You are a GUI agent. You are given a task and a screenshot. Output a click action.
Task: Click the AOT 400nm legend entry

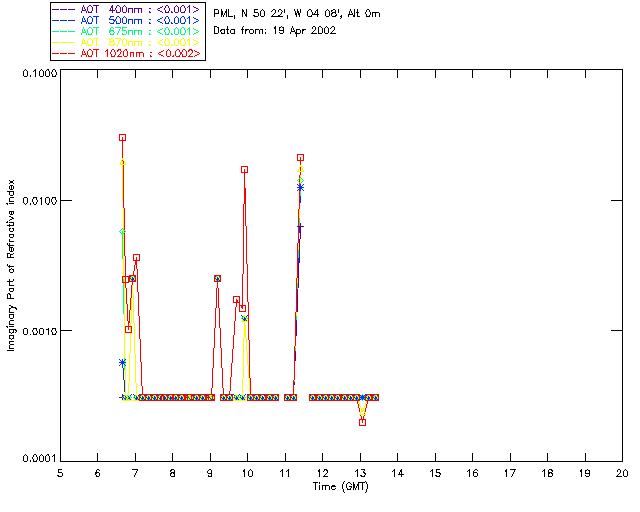[128, 9]
